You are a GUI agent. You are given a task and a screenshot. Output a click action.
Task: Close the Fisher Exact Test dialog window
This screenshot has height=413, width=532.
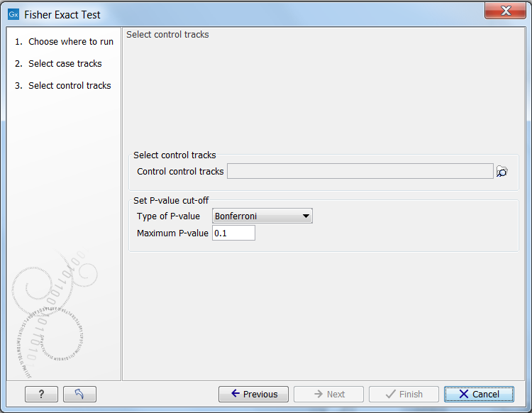[x=506, y=11]
